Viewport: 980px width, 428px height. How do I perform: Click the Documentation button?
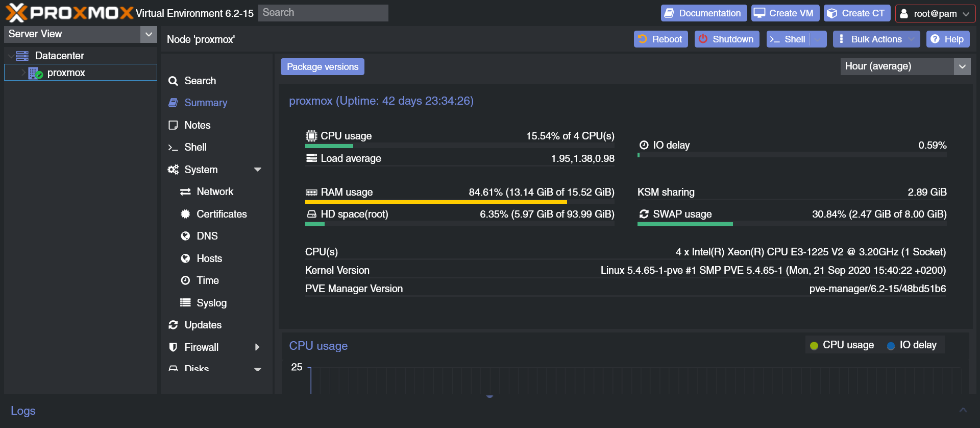pyautogui.click(x=704, y=13)
